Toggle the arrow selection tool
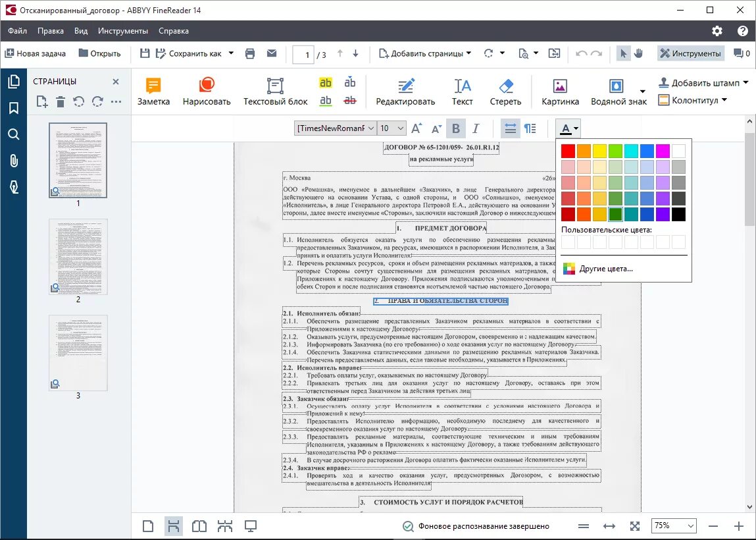Screen dimensions: 756x540 click(623, 53)
